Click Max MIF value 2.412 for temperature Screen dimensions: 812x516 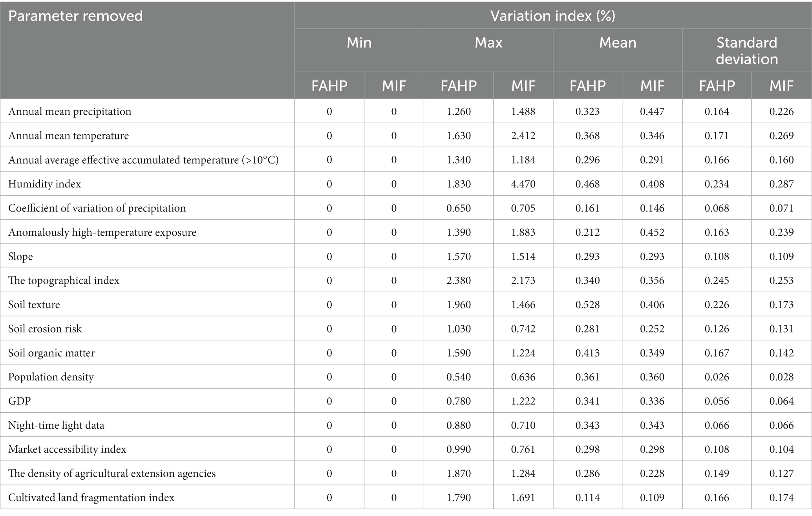(x=523, y=136)
